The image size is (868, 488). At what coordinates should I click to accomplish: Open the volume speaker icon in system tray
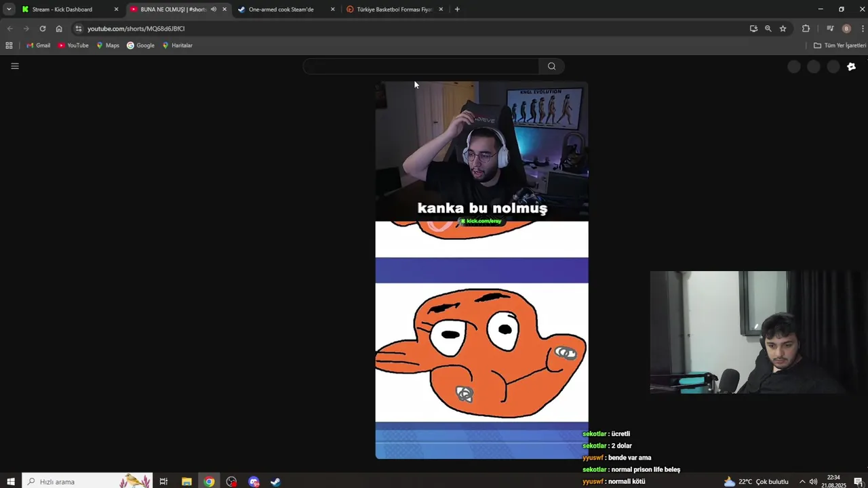coord(813,481)
